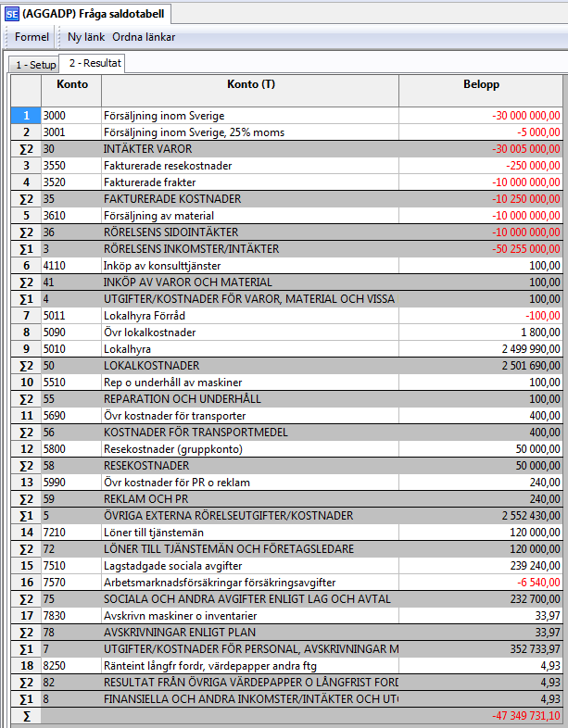
Task: Click Ny länk in the toolbar
Action: (x=86, y=37)
